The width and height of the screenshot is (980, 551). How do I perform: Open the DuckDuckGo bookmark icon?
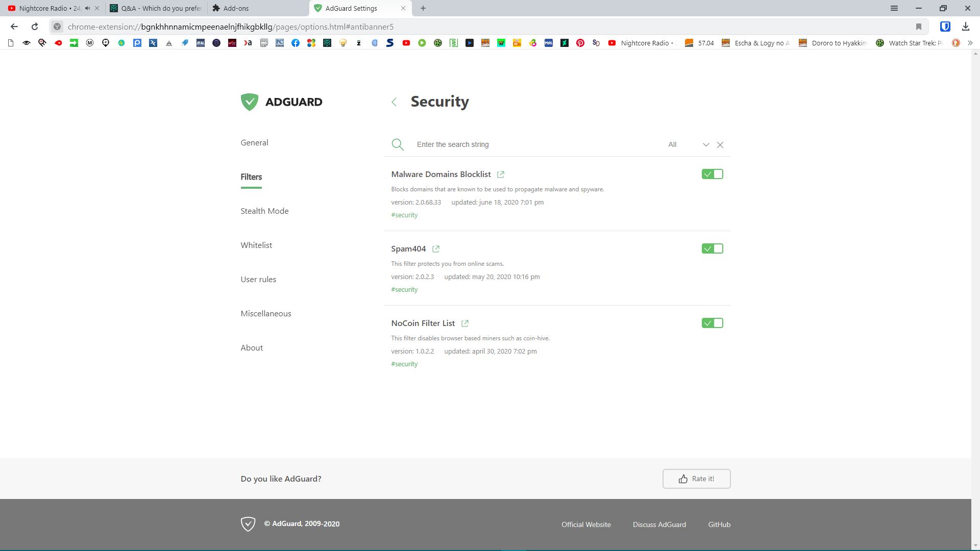coord(956,43)
